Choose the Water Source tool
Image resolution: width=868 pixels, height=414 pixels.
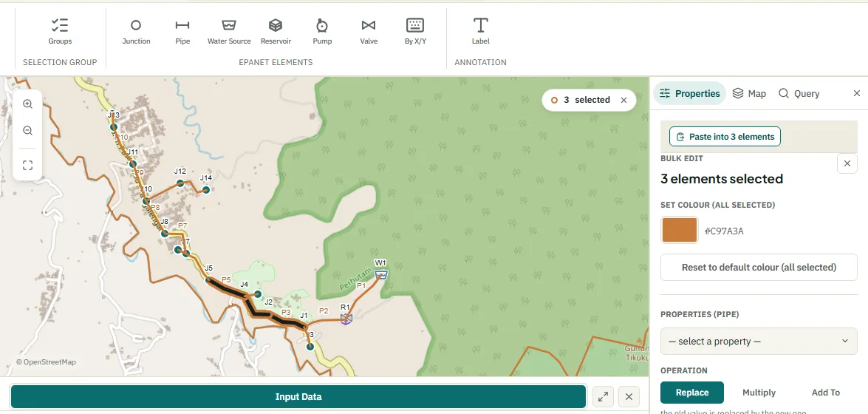coord(229,32)
